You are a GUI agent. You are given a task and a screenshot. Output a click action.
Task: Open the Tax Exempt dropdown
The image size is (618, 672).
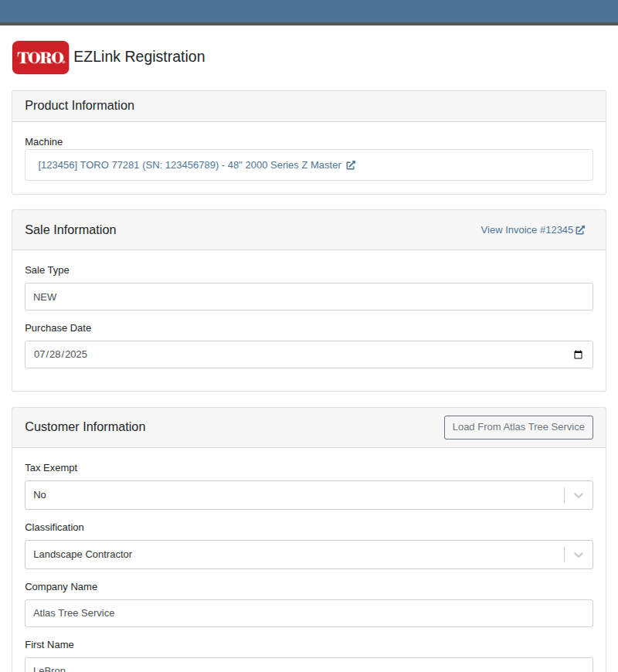[309, 495]
